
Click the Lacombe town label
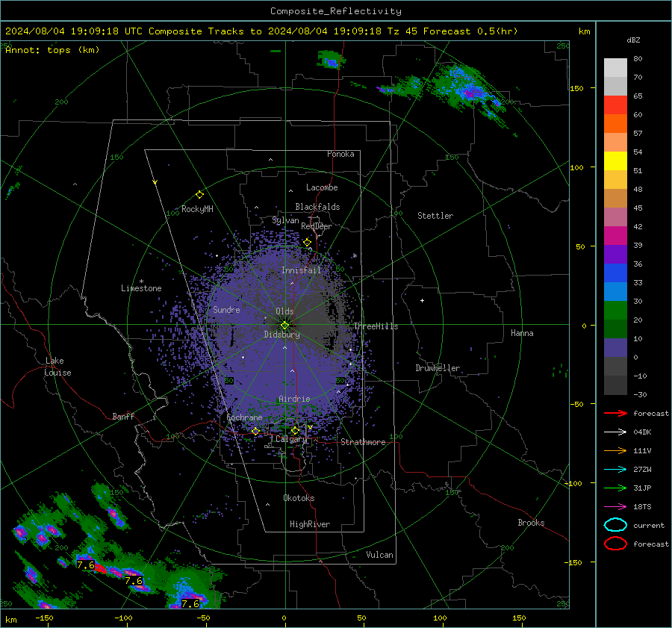point(322,187)
